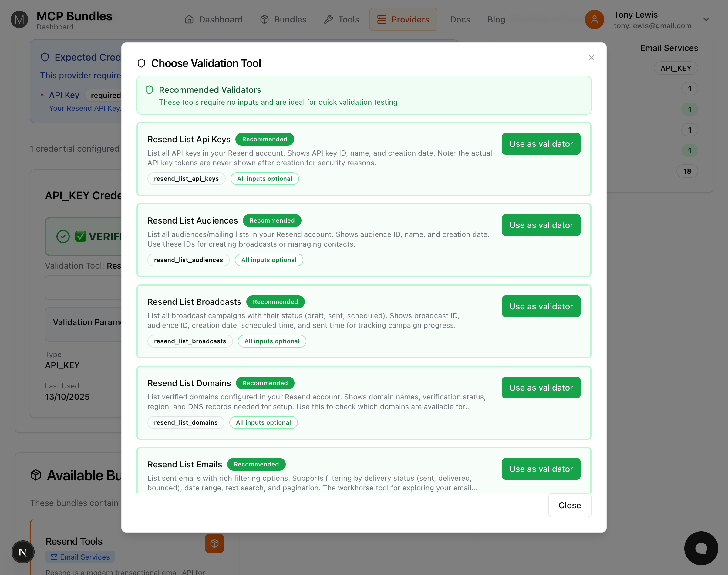Open the chat widget bubble

[x=701, y=548]
